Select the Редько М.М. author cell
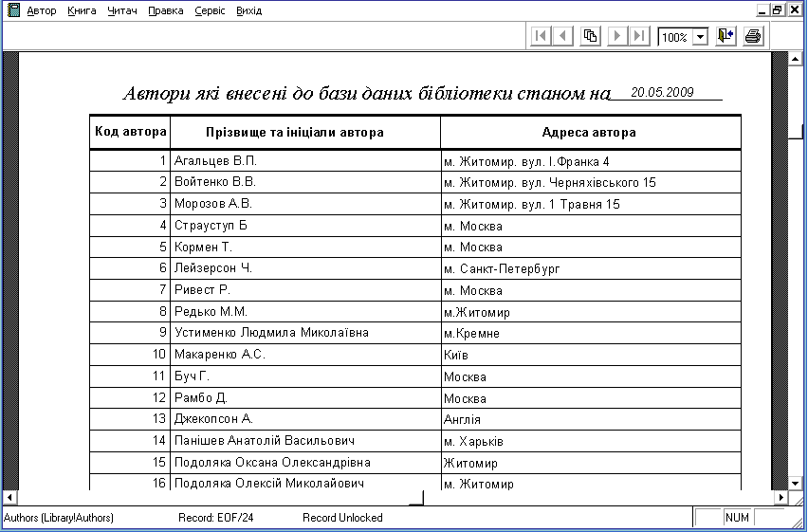The width and height of the screenshot is (808, 532). (x=305, y=311)
